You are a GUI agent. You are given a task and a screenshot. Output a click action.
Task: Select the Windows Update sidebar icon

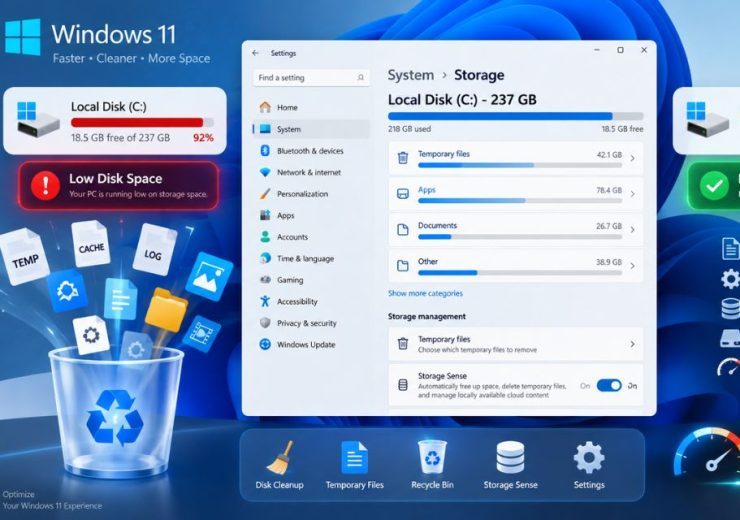(265, 344)
